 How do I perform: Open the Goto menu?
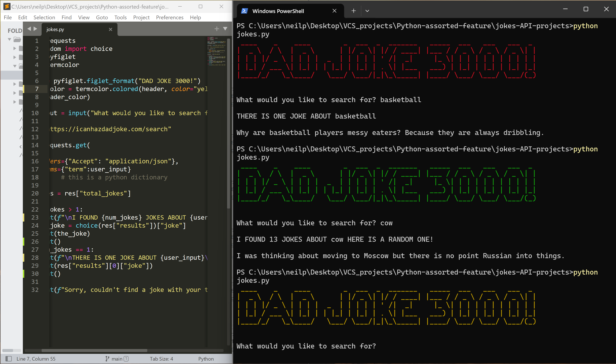[x=102, y=17]
